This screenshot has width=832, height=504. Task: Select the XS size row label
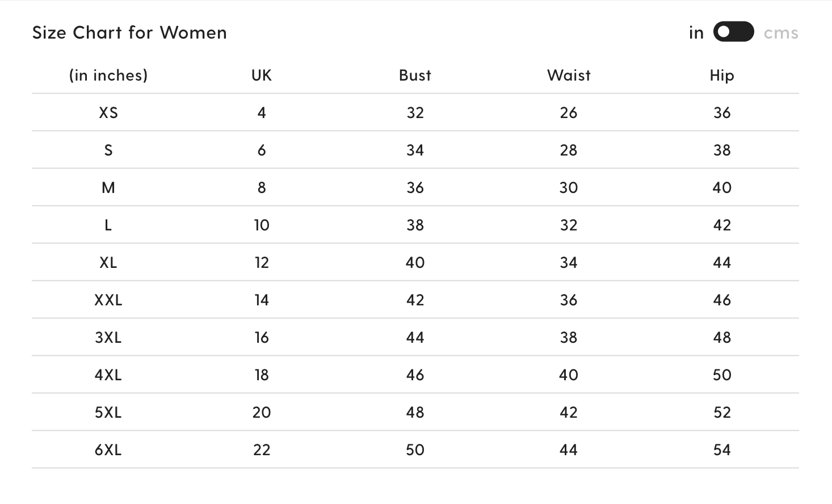click(108, 112)
